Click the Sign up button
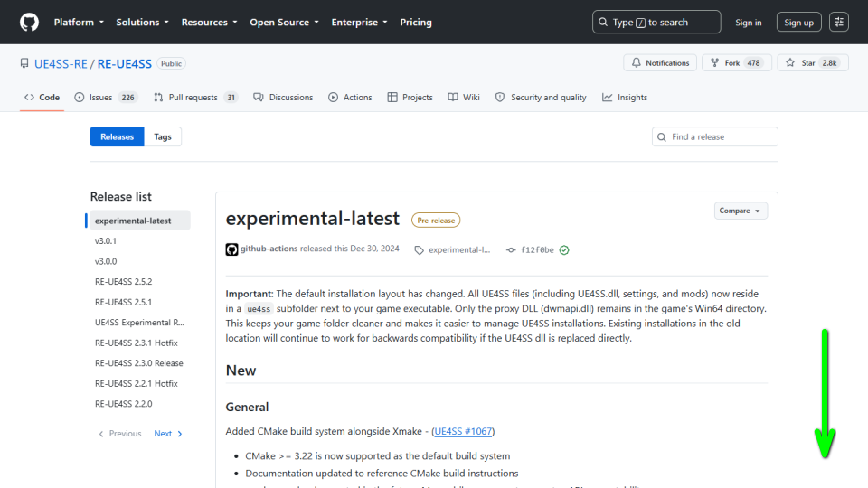The height and width of the screenshot is (488, 868). tap(798, 23)
